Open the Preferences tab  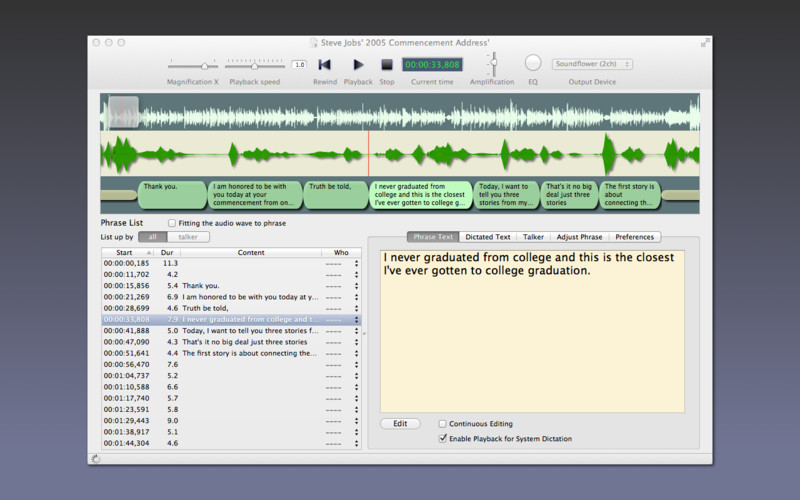click(634, 237)
